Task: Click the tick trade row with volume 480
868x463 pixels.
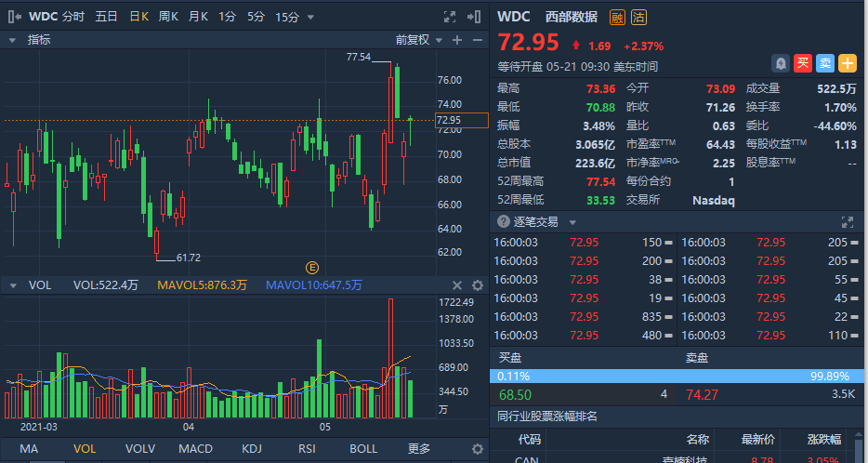Action: point(583,336)
